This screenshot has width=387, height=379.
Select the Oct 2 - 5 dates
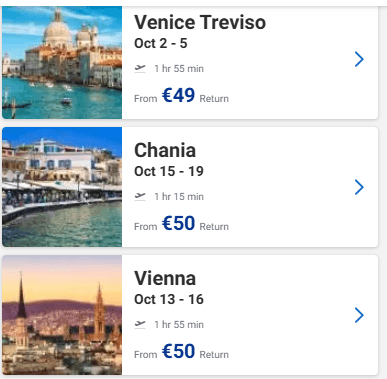[161, 43]
